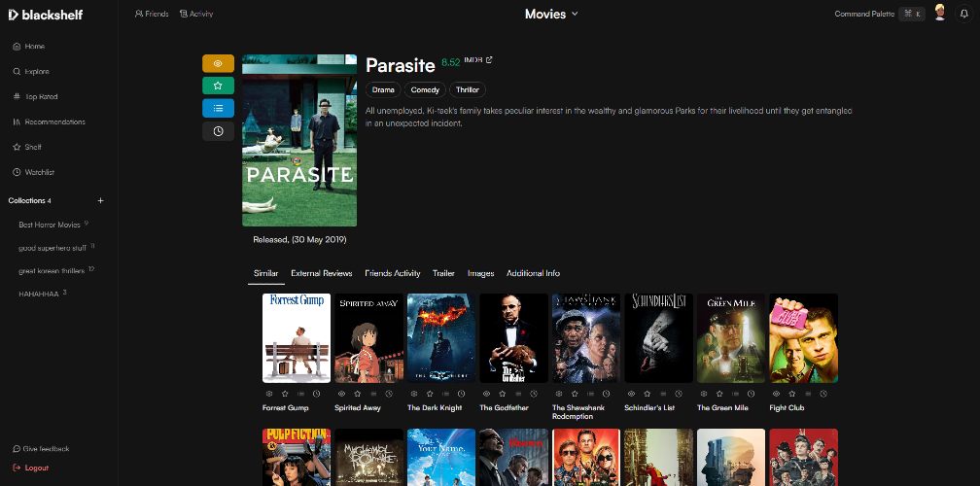Shelf Parasite using the green star button

218,86
